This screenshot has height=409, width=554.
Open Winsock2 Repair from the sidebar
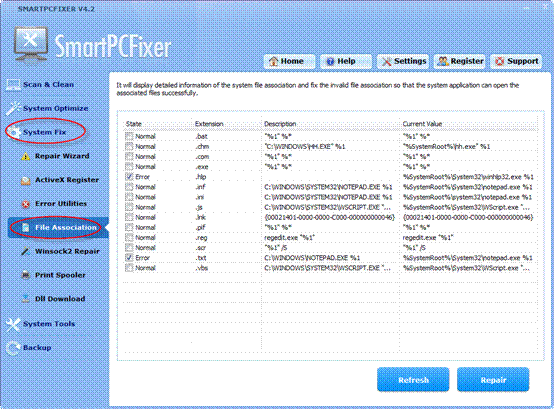(67, 251)
